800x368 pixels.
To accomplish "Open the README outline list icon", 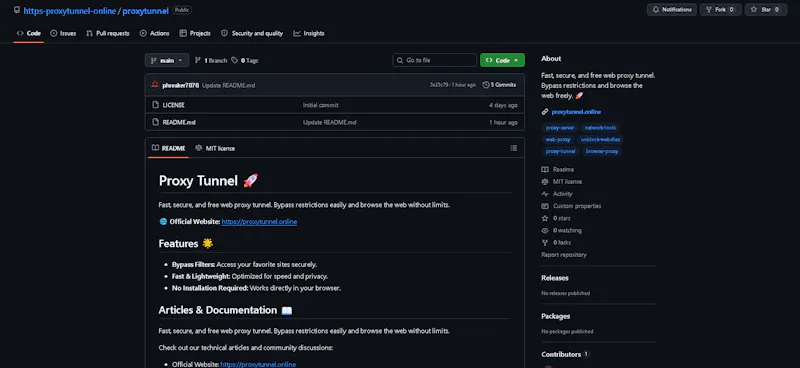I will pyautogui.click(x=513, y=148).
